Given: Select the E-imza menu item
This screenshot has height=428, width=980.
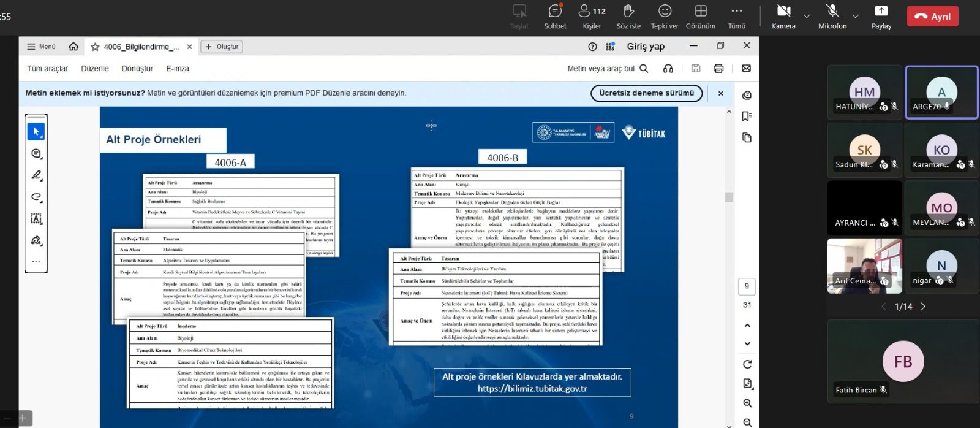Looking at the screenshot, I should [x=178, y=69].
